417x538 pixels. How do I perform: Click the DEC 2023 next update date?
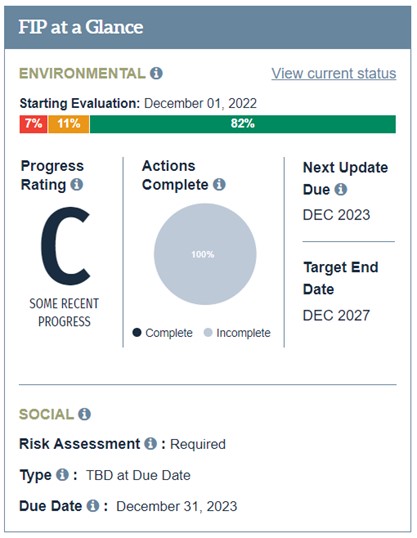click(x=336, y=215)
